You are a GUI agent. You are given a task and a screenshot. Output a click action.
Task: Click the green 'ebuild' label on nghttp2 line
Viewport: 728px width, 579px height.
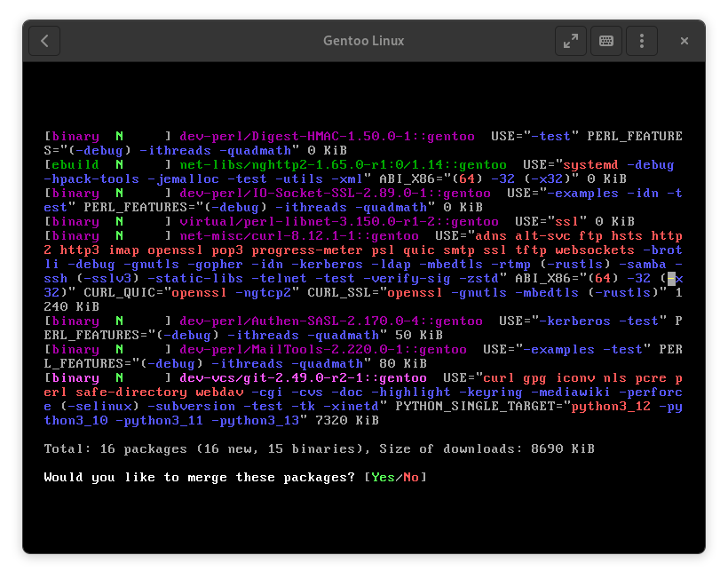(x=75, y=165)
